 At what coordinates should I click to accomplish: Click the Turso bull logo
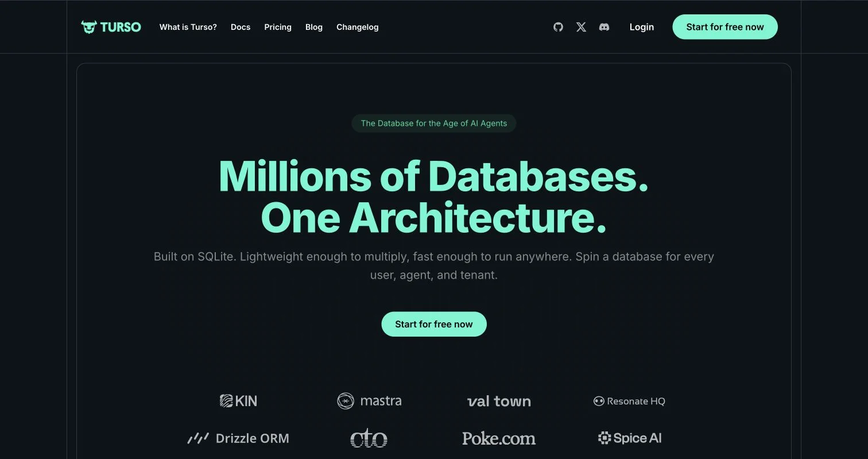pyautogui.click(x=111, y=27)
